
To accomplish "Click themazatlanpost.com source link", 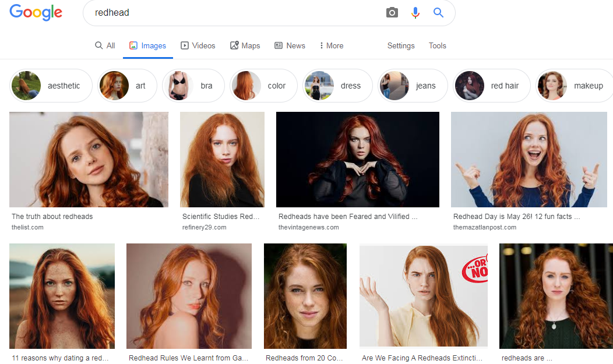I will point(484,227).
